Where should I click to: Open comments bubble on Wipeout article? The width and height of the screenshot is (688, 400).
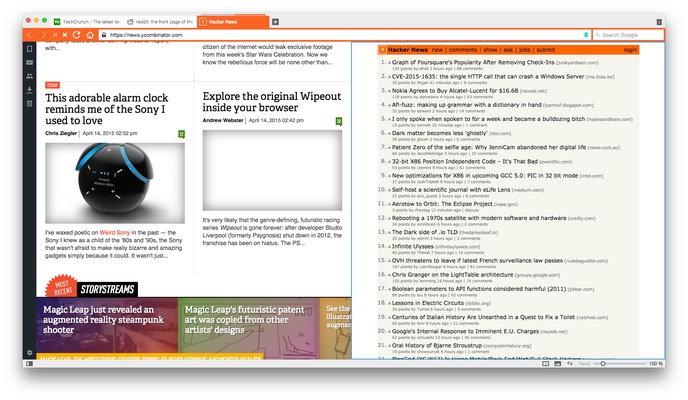point(339,121)
